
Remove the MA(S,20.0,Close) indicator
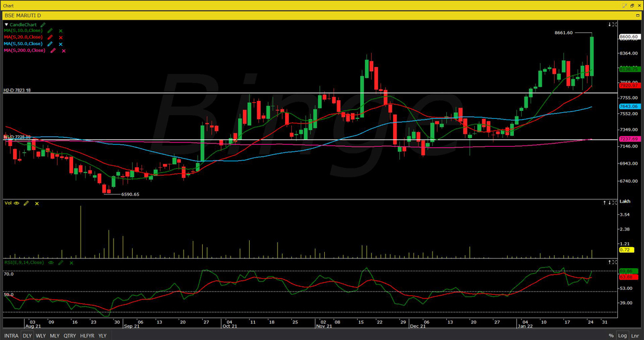point(60,37)
